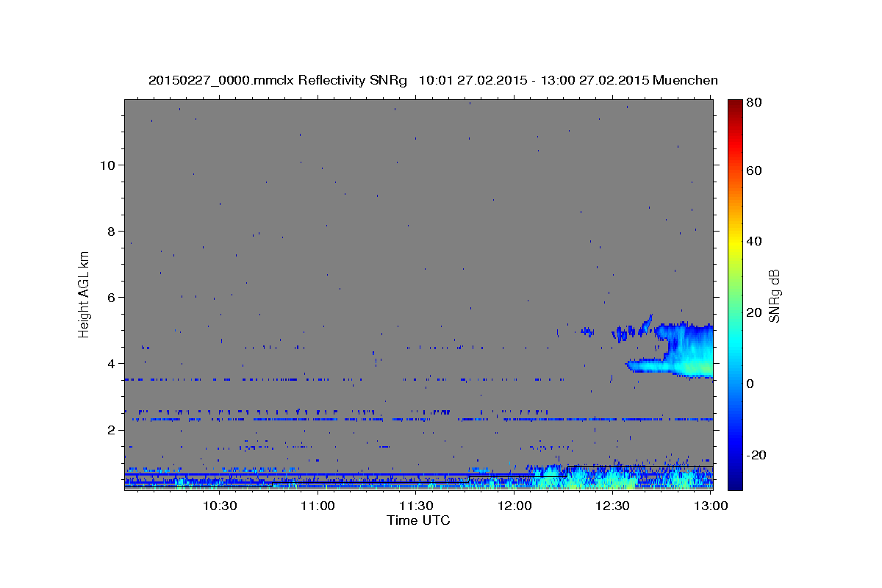Click the 10:30 time tick label
This screenshot has width=882, height=588.
(x=219, y=506)
